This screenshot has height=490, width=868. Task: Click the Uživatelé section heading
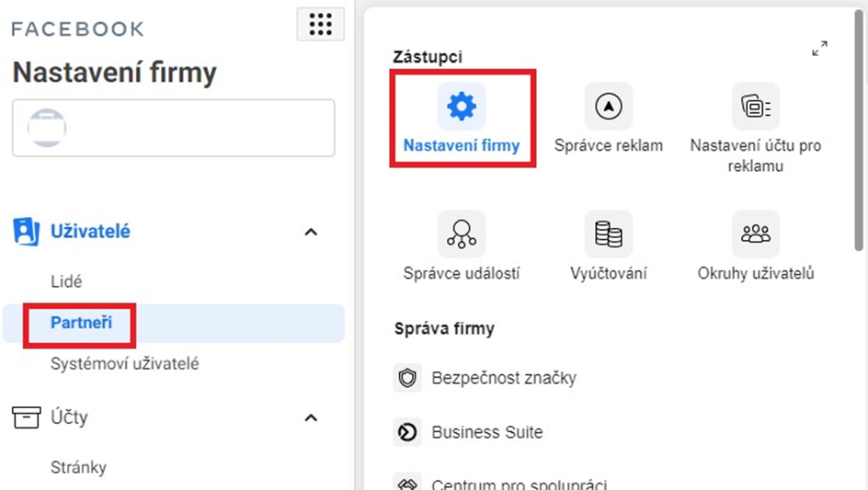click(90, 232)
